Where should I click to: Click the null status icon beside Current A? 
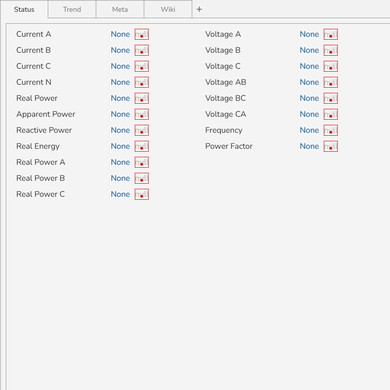pyautogui.click(x=142, y=34)
